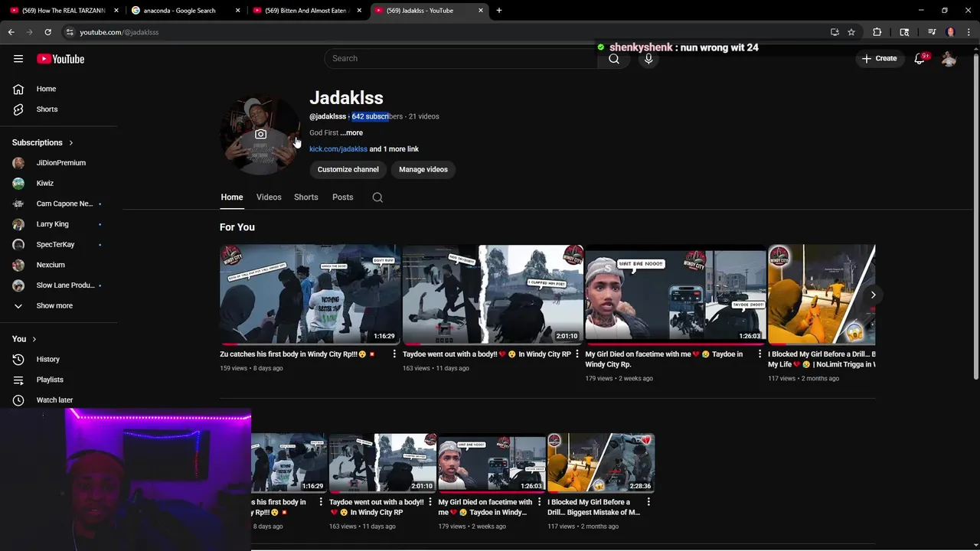The width and height of the screenshot is (980, 551).
Task: Play I Blocked My Girl 2:28:36 thumbnail
Action: tap(601, 463)
